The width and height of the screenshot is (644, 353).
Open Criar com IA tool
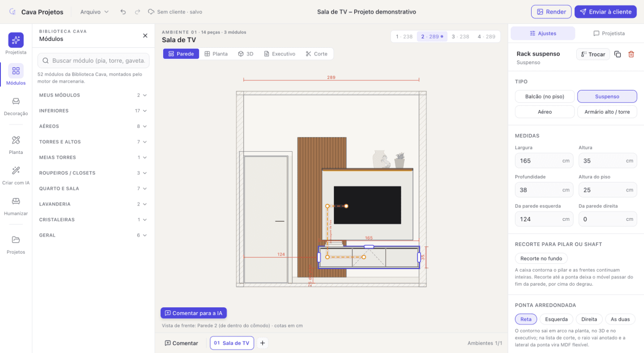(16, 175)
